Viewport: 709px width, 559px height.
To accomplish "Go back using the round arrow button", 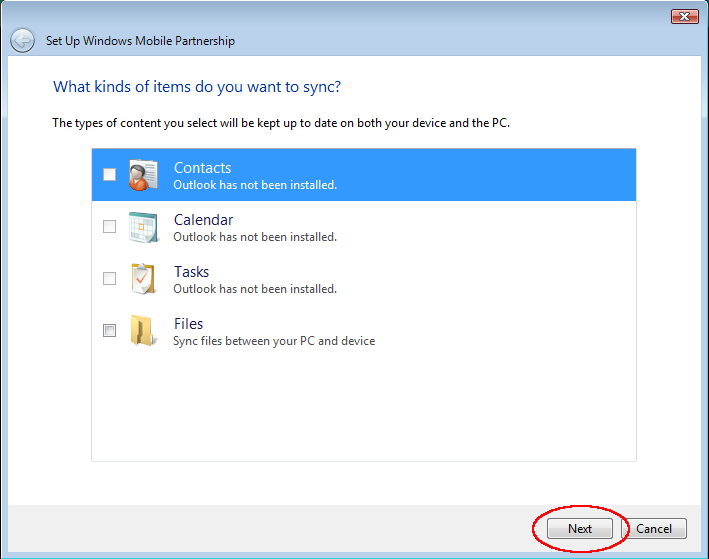I will coord(22,41).
